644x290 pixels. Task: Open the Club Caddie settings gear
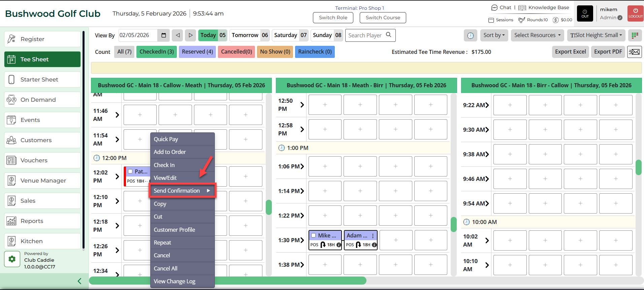click(x=12, y=259)
